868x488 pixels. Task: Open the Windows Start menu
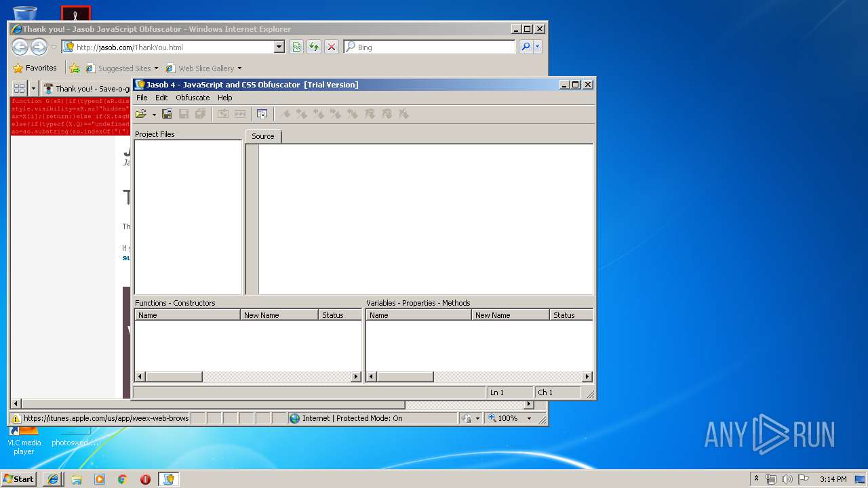tap(18, 479)
